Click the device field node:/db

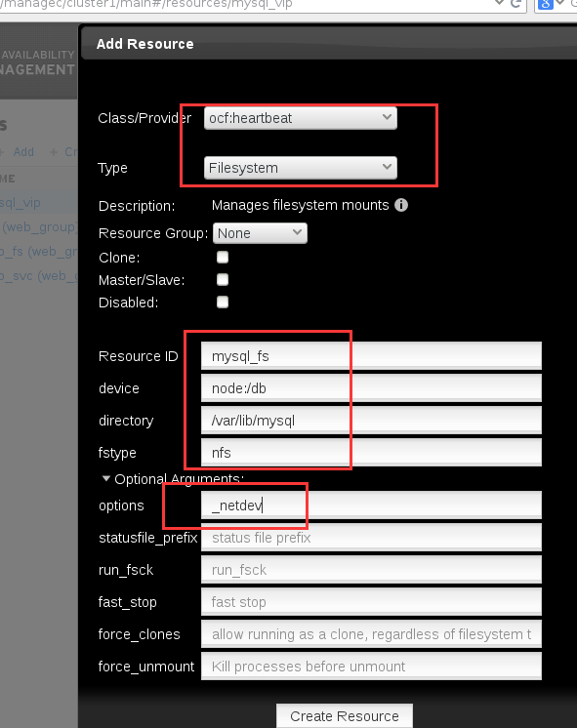(371, 388)
